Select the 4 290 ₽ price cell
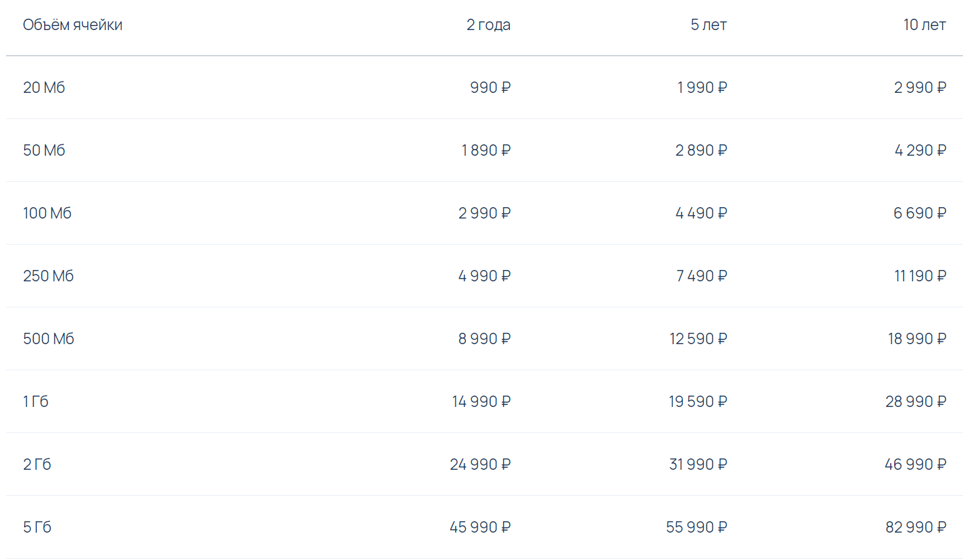This screenshot has width=979, height=560. click(920, 150)
